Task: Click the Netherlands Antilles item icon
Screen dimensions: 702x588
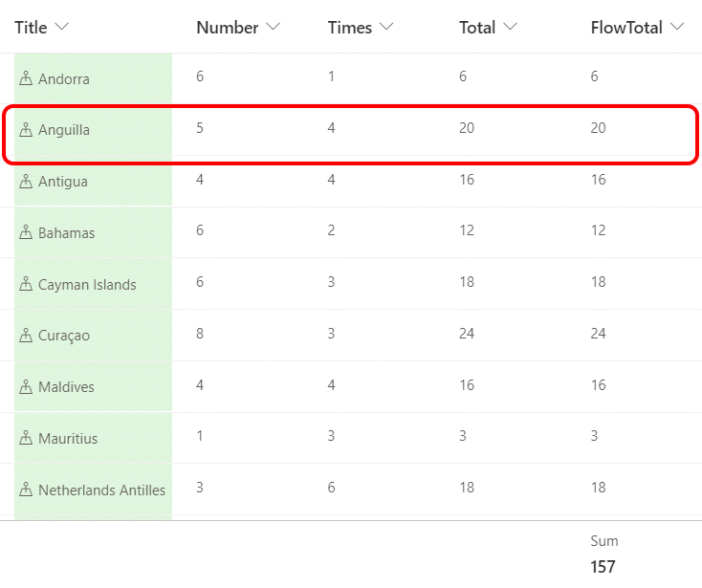Action: [26, 490]
